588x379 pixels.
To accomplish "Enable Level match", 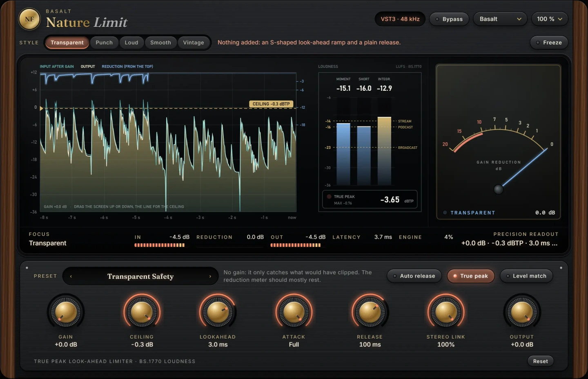I will pyautogui.click(x=526, y=276).
